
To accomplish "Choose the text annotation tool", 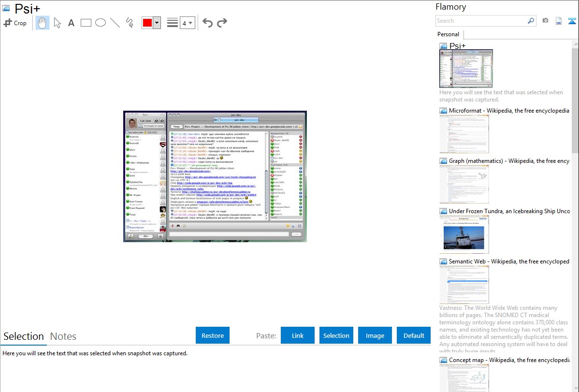I will coord(71,23).
